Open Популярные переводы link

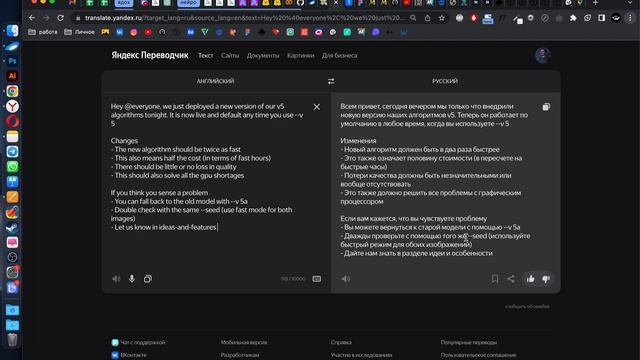pyautogui.click(x=469, y=342)
